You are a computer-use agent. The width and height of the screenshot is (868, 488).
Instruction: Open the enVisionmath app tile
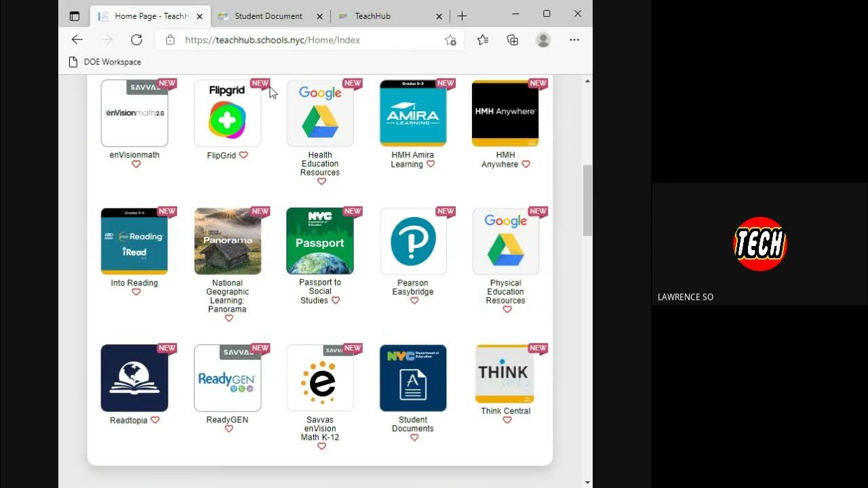134,113
